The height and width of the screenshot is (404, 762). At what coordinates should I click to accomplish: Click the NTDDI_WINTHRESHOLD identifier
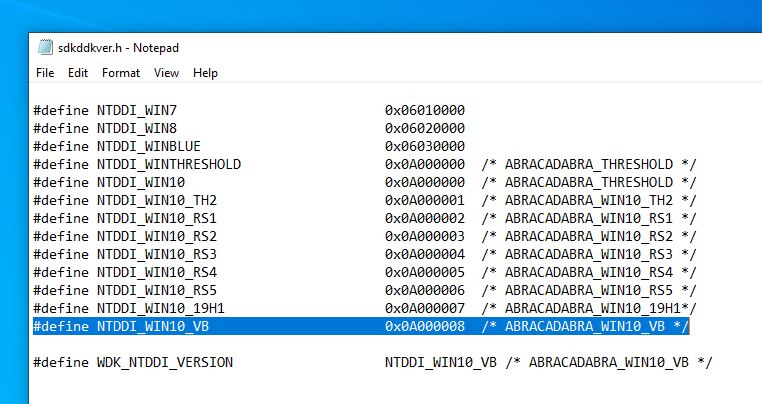(169, 164)
